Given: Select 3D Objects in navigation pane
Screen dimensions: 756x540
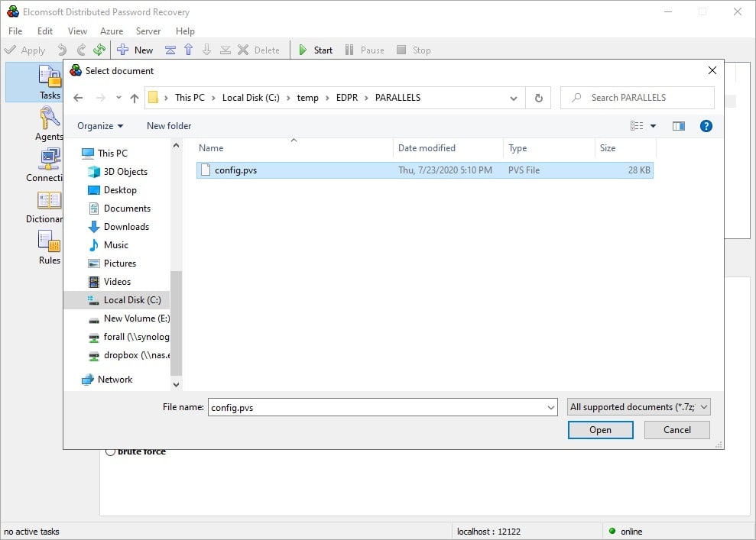Looking at the screenshot, I should tap(118, 172).
